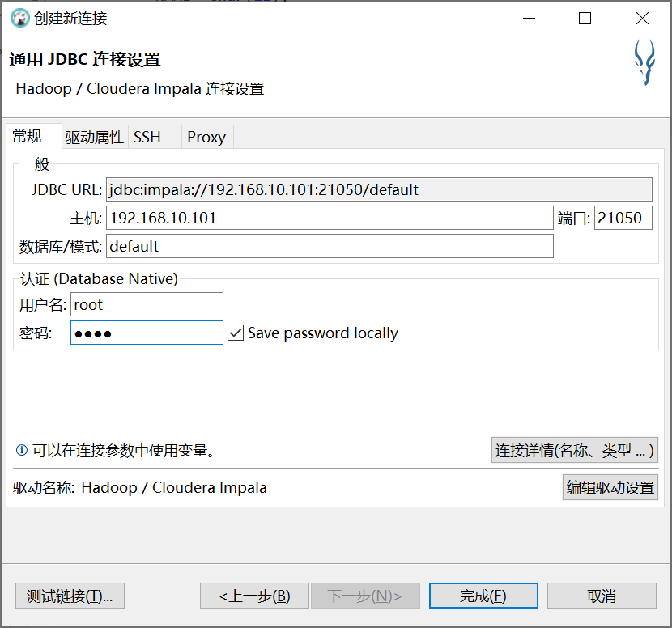The height and width of the screenshot is (628, 672).
Task: Go back using the 上一步 button
Action: [254, 595]
